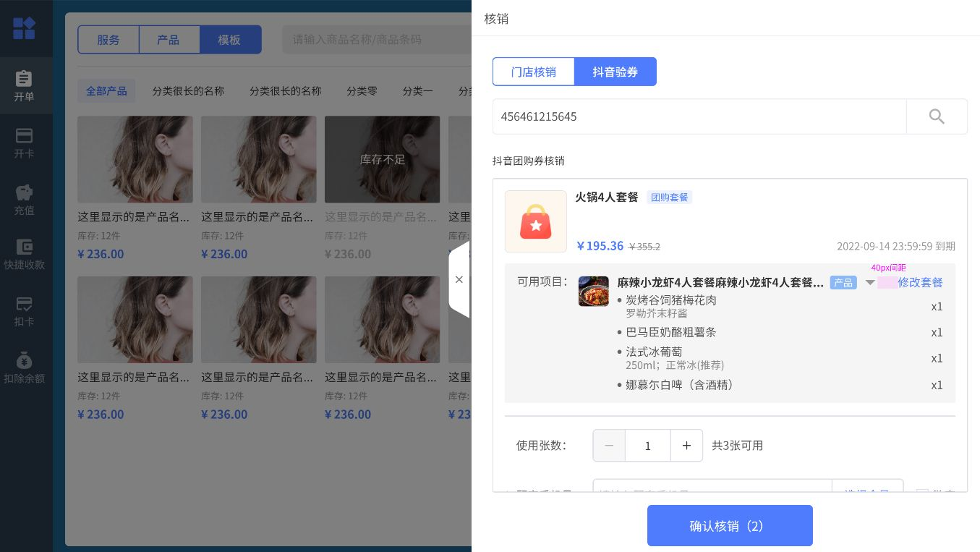Expand the 麻辣小龙虾 package dropdown arrow
Viewport: 980px width, 552px height.
[870, 283]
